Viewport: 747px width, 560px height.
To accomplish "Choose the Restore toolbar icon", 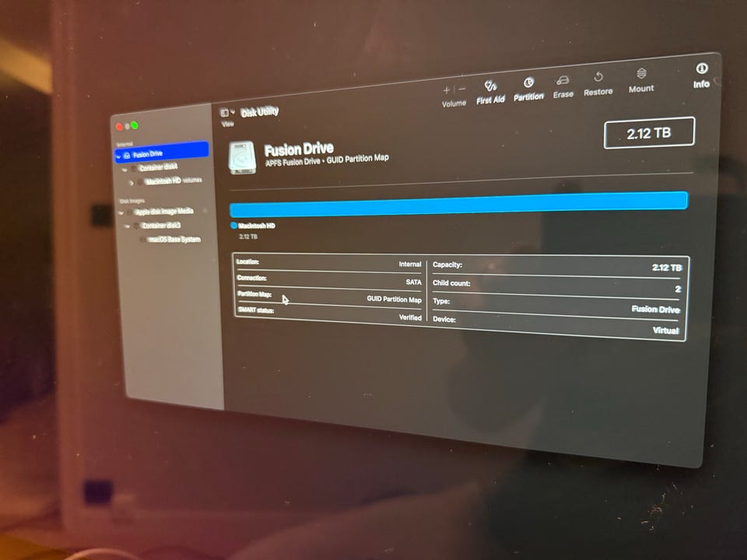I will tap(598, 77).
